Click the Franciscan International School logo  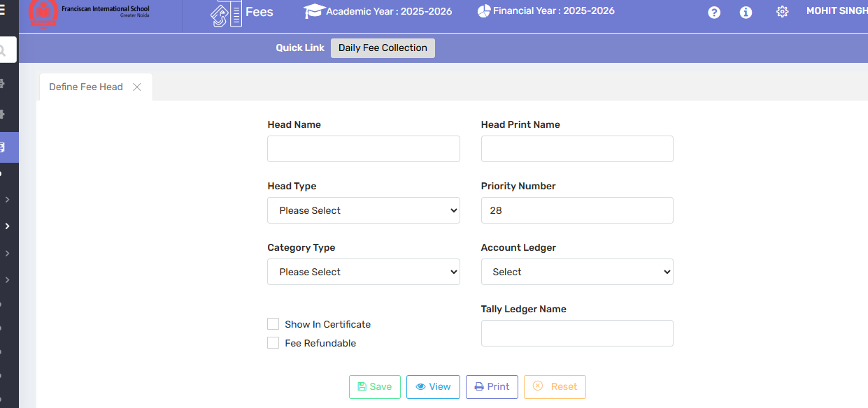[43, 13]
